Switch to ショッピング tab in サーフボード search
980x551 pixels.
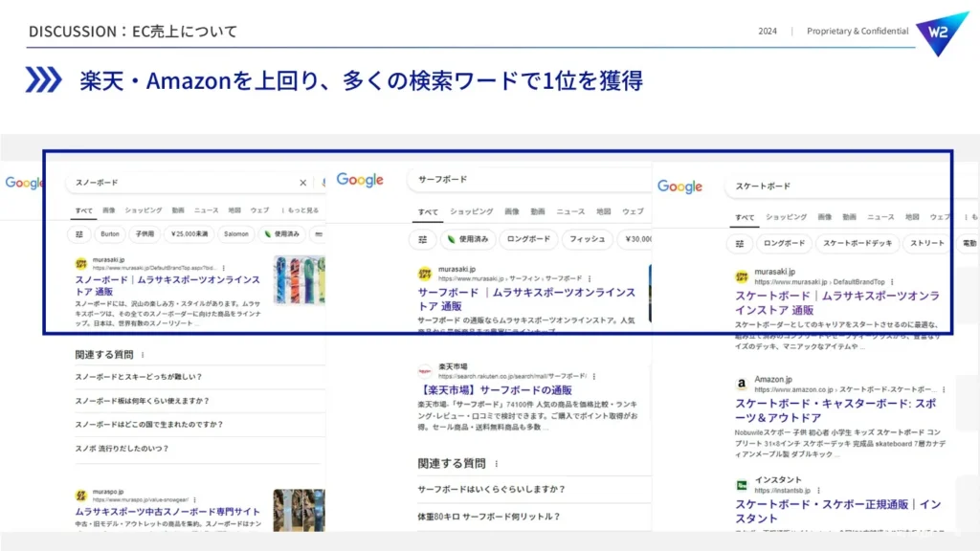point(471,211)
